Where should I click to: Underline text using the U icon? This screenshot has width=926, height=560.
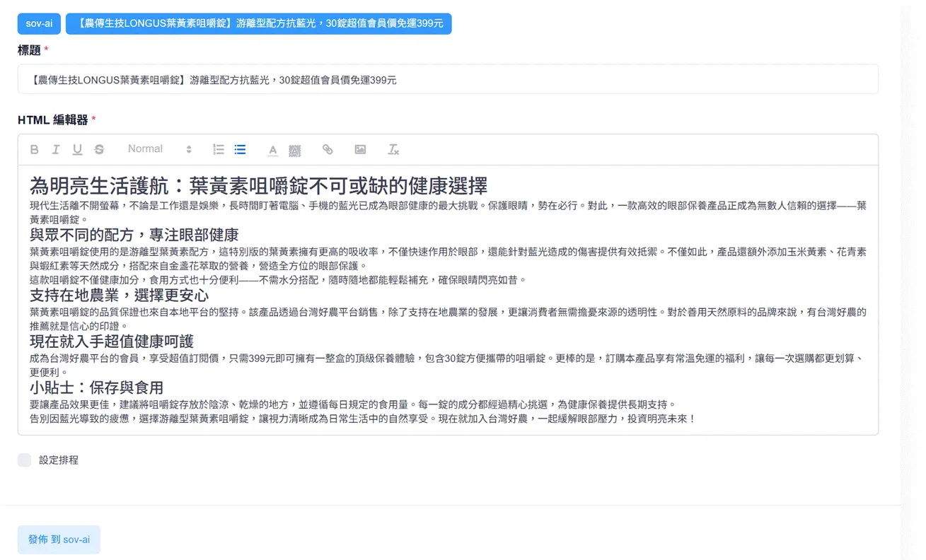[77, 149]
